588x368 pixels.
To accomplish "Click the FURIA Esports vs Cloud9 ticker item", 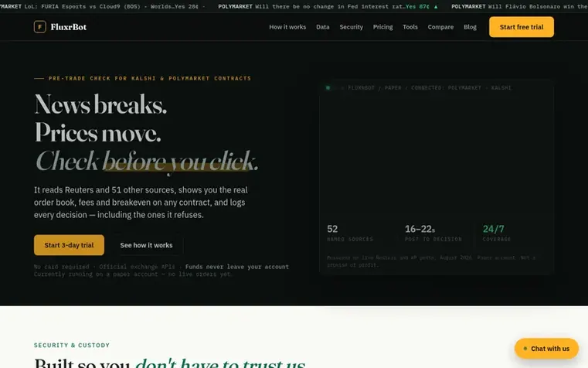I will tap(102, 6).
